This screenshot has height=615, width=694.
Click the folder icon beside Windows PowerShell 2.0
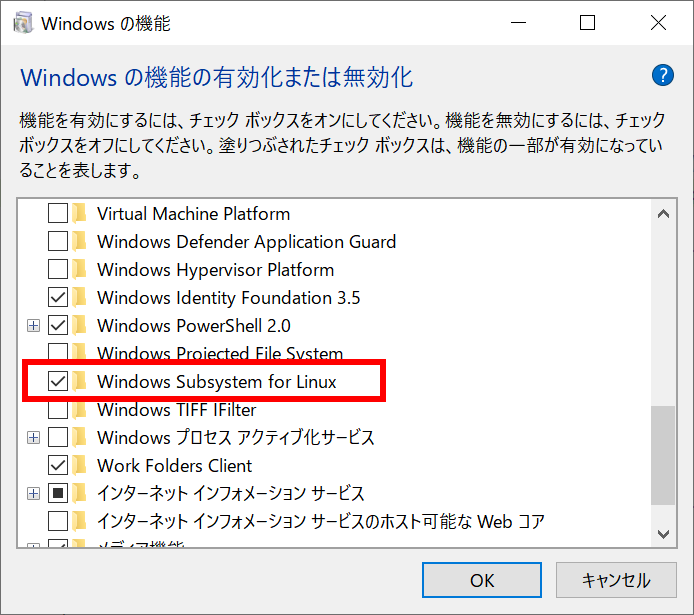pos(80,325)
